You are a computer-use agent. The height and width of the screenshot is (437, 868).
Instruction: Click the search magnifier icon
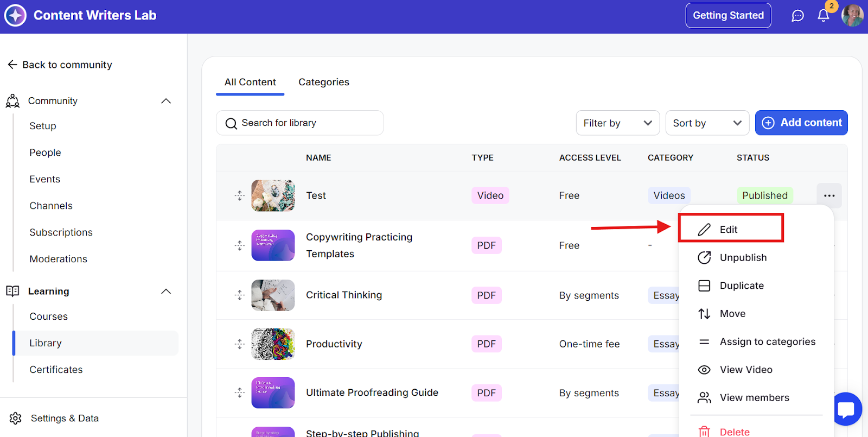231,123
